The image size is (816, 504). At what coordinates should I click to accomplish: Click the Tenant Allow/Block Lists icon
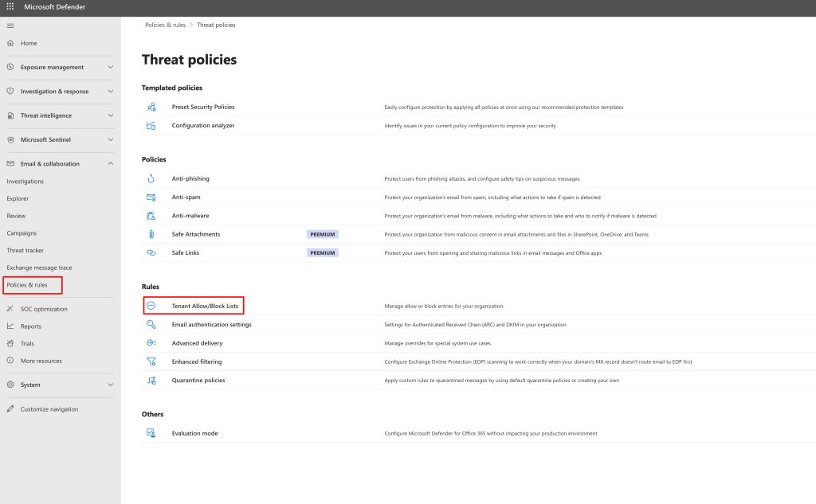(x=151, y=305)
